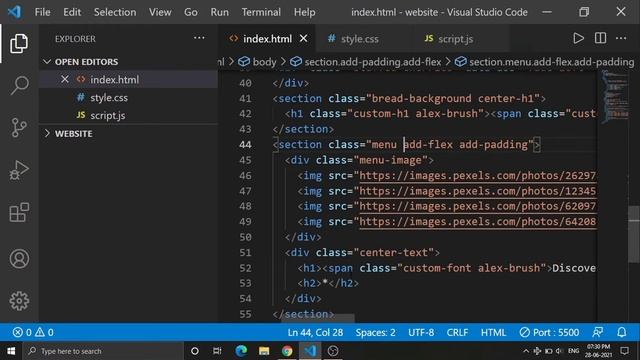Open script.js from Open Editors
The height and width of the screenshot is (360, 640).
coord(107,116)
